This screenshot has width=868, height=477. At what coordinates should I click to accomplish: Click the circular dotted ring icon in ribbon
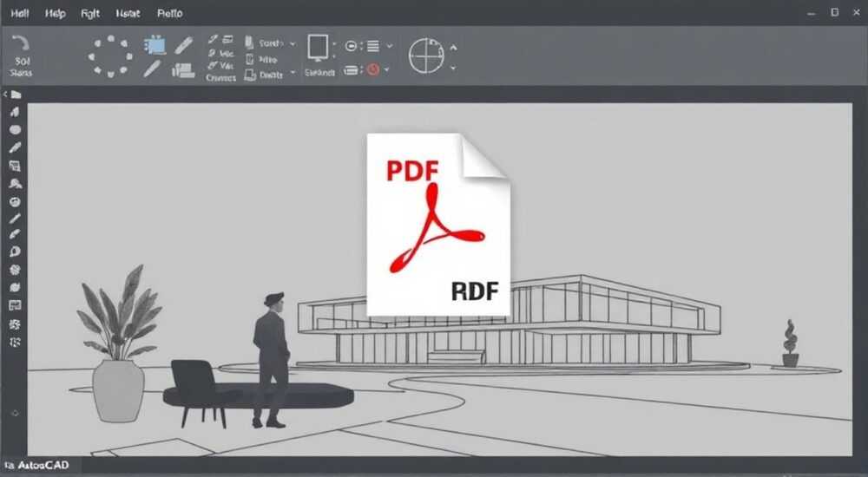(x=111, y=56)
